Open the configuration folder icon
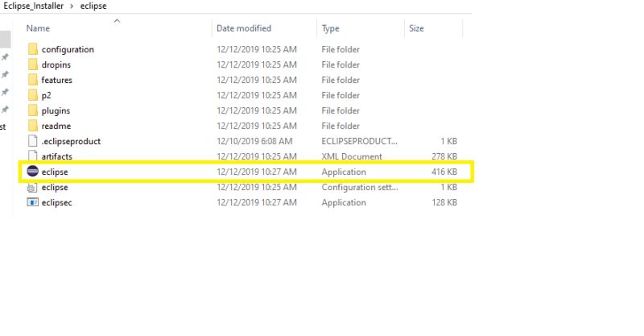644x336 pixels. pos(33,49)
